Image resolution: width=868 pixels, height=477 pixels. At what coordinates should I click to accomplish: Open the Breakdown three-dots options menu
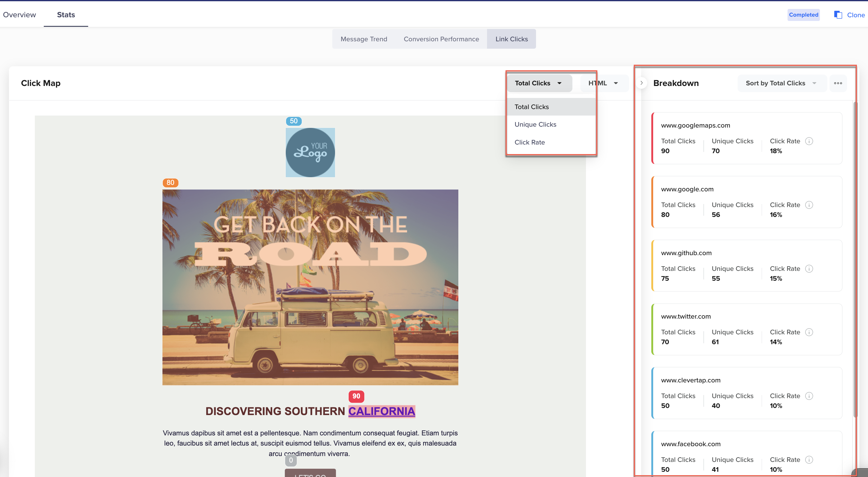pos(838,83)
